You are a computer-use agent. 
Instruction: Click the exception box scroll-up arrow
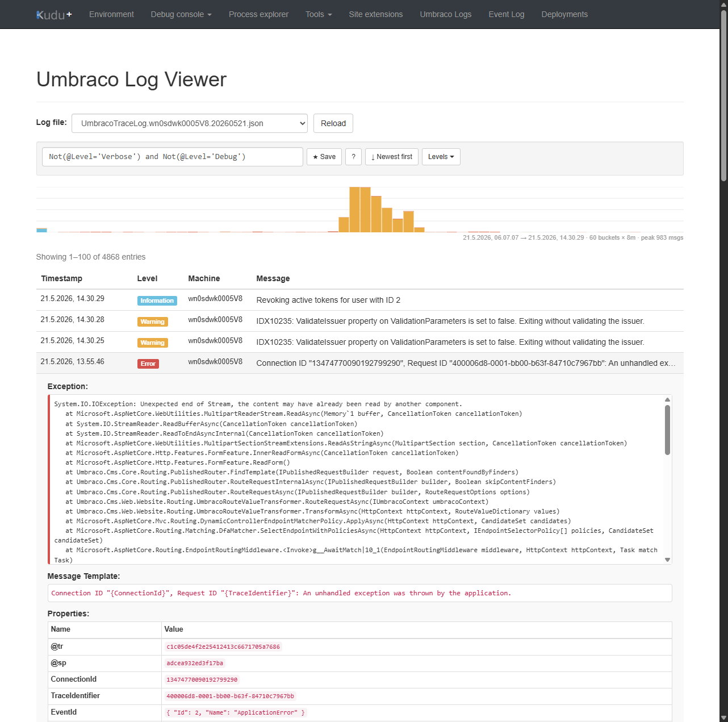pyautogui.click(x=667, y=399)
